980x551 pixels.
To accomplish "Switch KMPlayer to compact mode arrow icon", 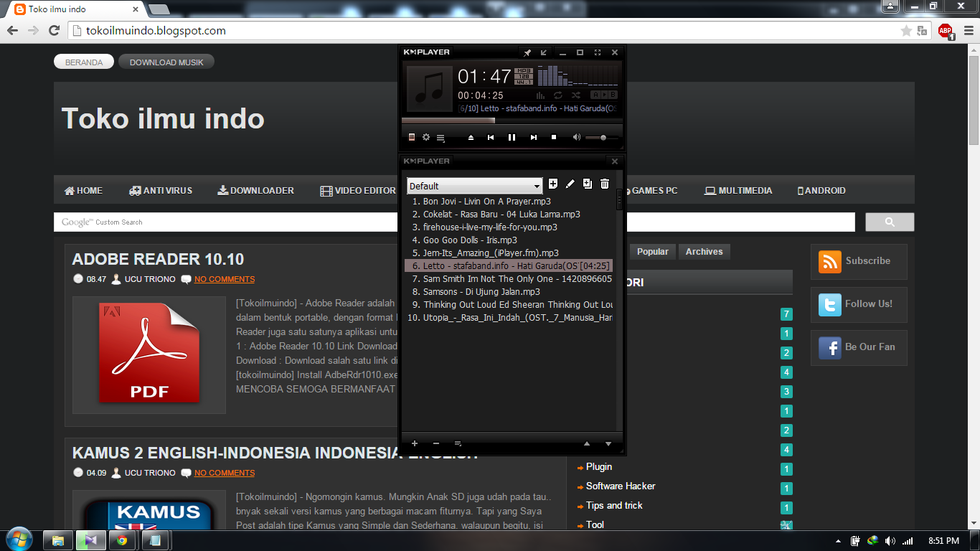I will [x=544, y=52].
